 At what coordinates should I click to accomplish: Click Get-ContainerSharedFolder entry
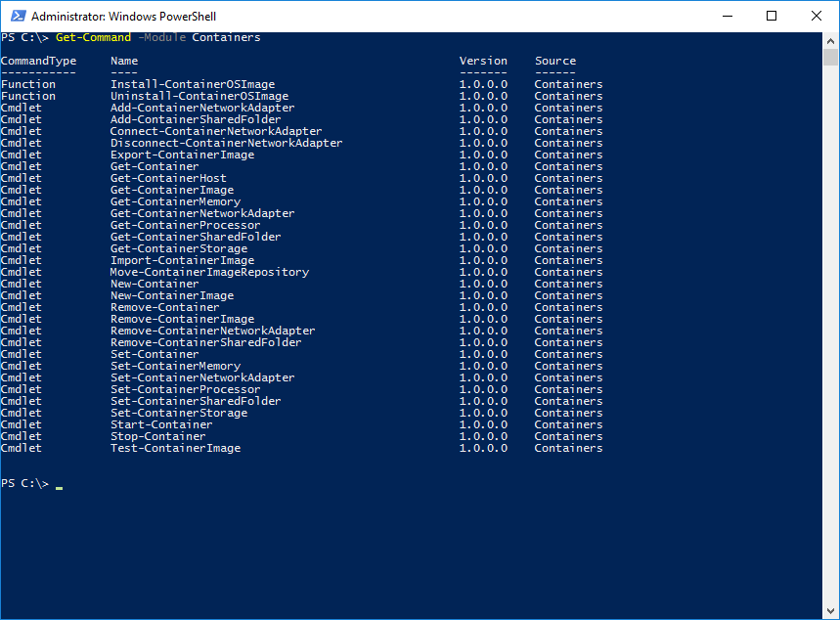tap(196, 238)
